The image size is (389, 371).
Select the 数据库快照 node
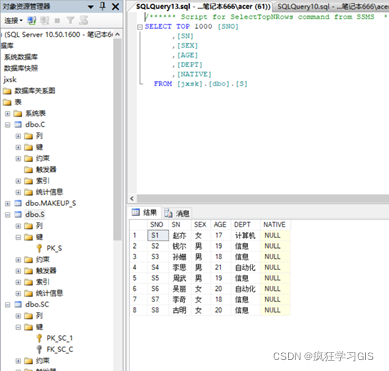click(21, 68)
